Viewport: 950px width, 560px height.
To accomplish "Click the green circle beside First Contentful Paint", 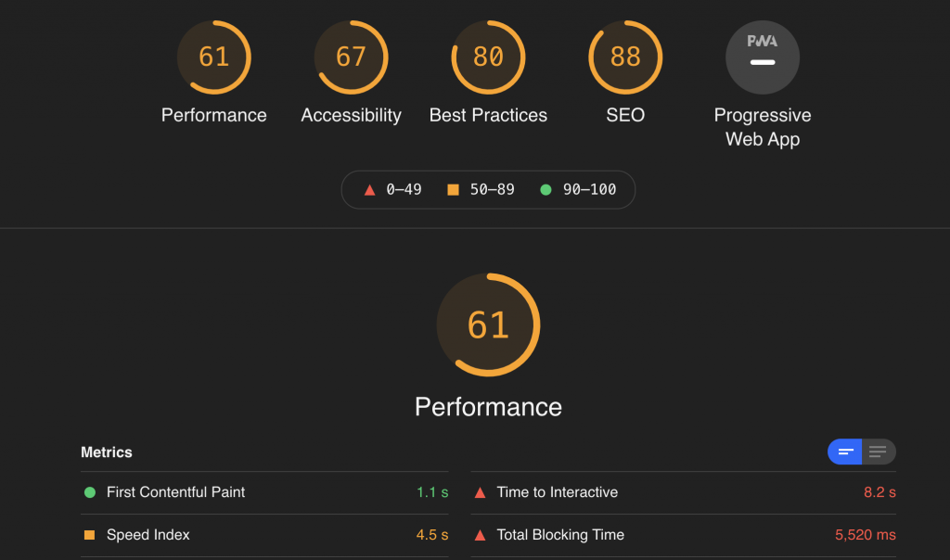I will click(90, 493).
